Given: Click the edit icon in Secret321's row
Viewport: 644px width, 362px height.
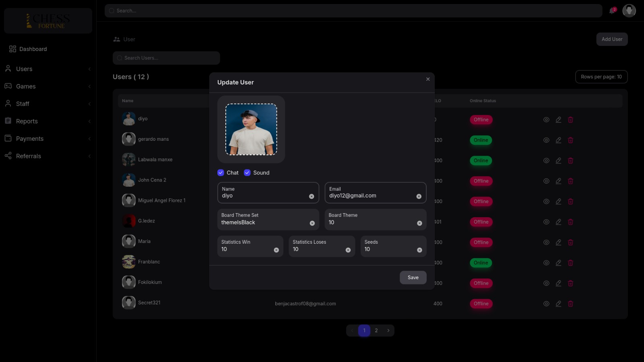Looking at the screenshot, I should [x=558, y=304].
